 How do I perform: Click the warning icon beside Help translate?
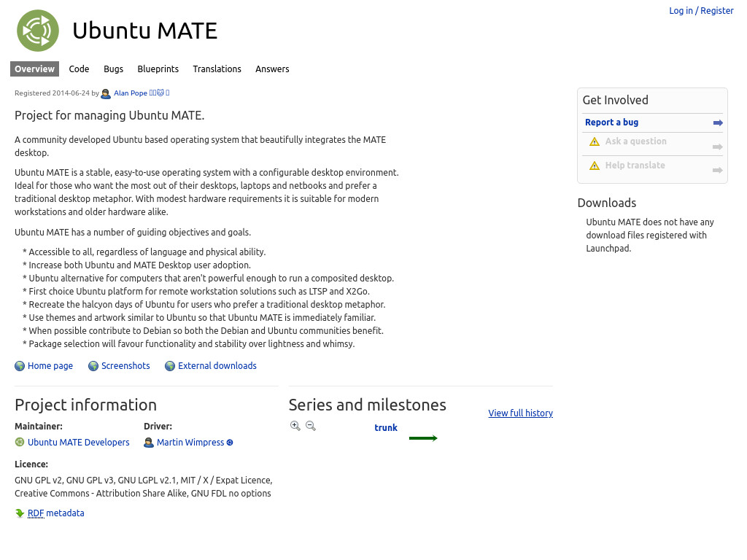click(x=595, y=166)
